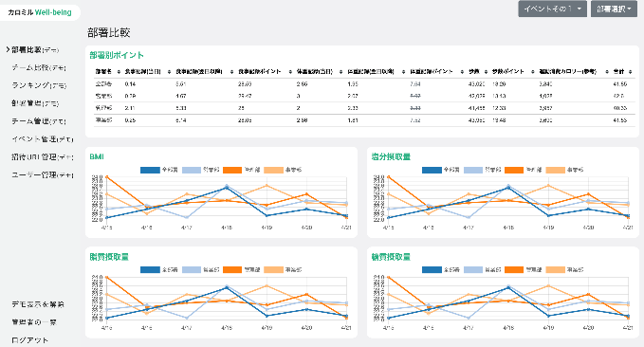The height and width of the screenshot is (347, 644).
Task: Click the 糖質摂取量 chart title
Action: pyautogui.click(x=391, y=257)
